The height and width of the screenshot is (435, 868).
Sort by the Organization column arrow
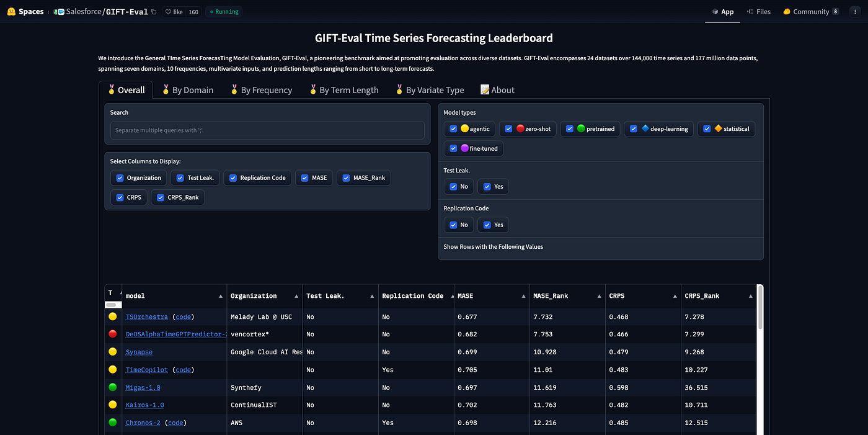coord(296,296)
